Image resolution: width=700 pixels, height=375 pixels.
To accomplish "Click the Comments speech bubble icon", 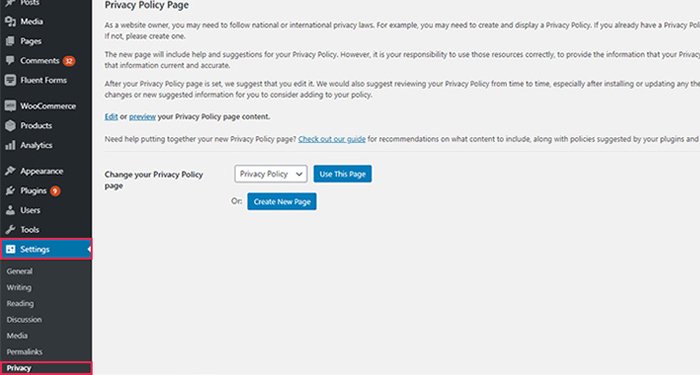I will tap(10, 61).
